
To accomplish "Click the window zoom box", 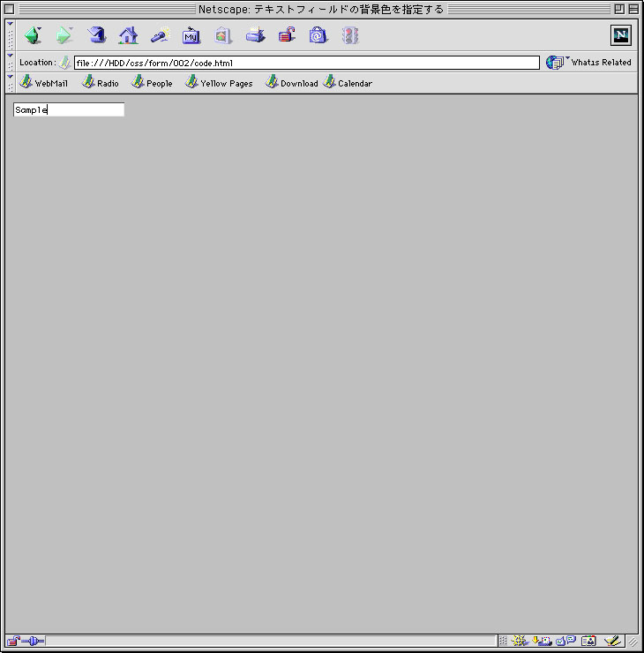I will 619,9.
